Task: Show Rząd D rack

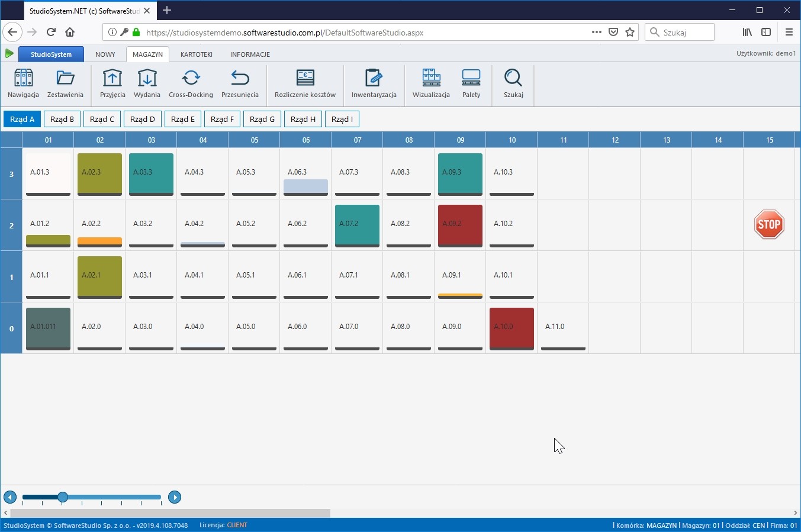Action: 142,119
